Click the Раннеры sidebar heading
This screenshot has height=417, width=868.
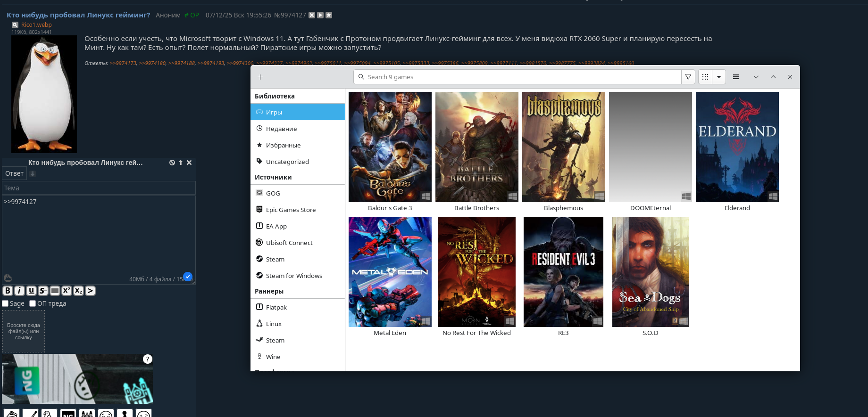269,291
